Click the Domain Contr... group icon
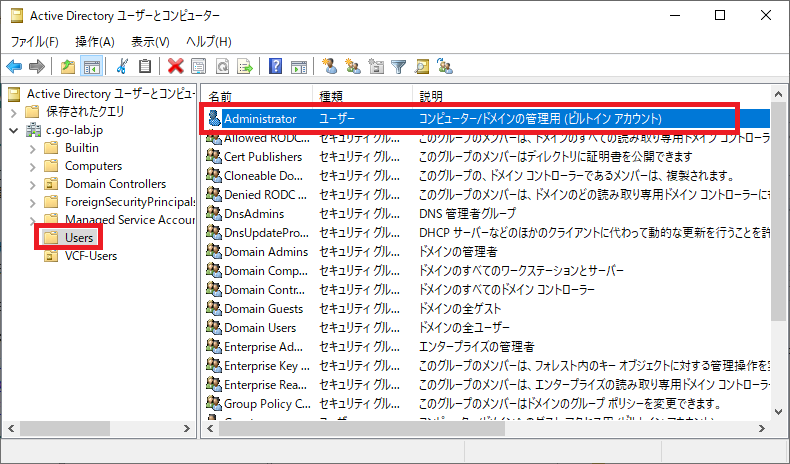Viewport: 790px width, 464px height. [214, 289]
